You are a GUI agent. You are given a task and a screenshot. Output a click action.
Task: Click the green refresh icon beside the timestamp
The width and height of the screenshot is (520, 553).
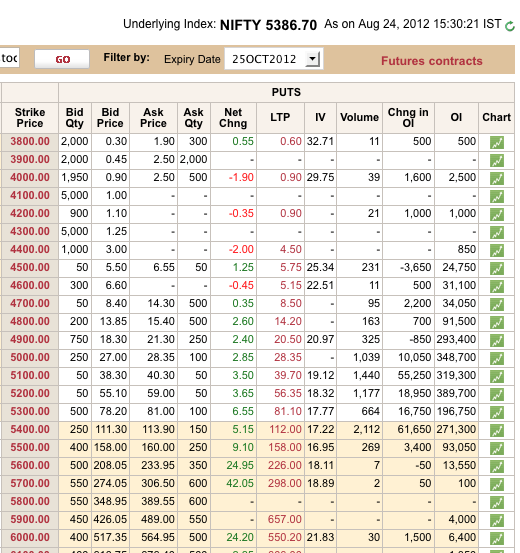coord(510,26)
